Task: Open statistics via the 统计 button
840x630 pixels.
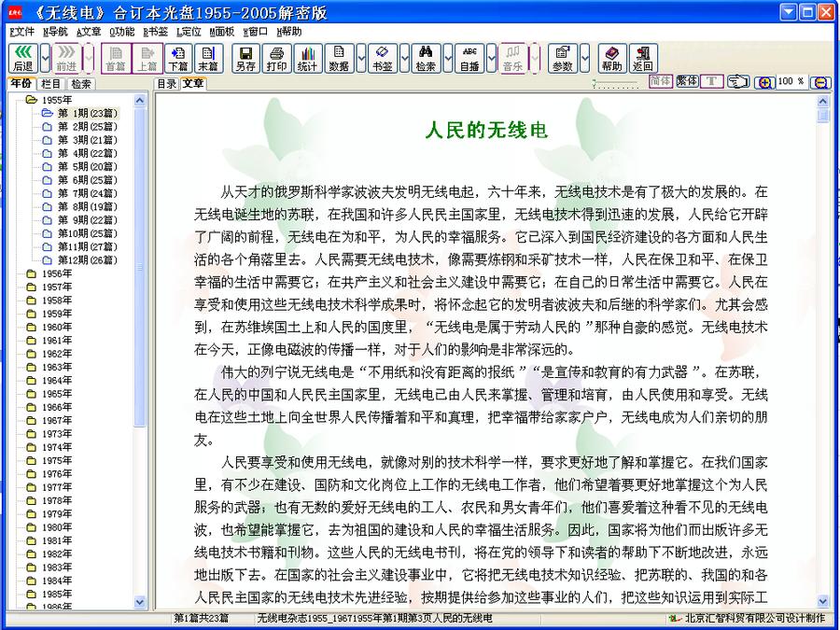Action: [x=308, y=59]
